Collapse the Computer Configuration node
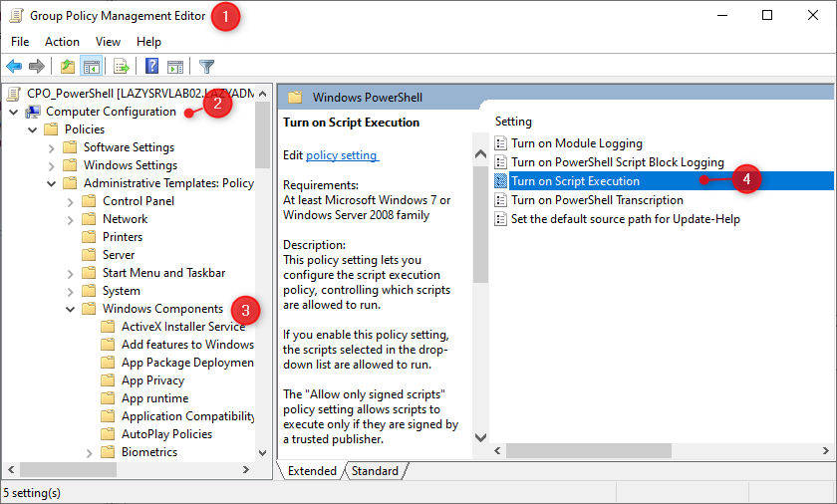The height and width of the screenshot is (504, 837). (14, 112)
